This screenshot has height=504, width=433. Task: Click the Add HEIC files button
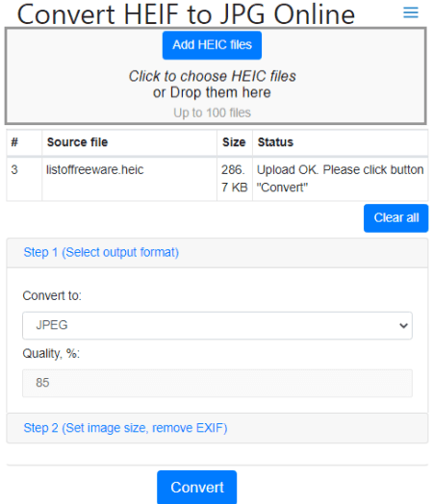[x=212, y=45]
